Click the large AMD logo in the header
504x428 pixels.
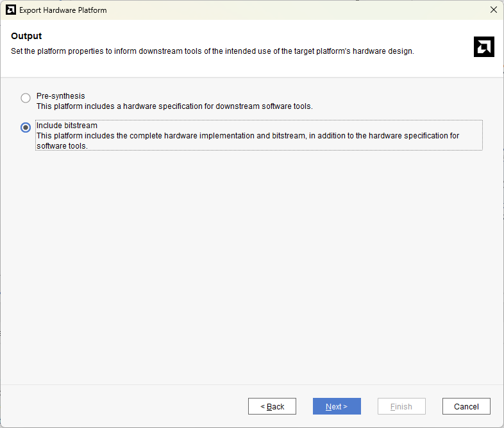(483, 47)
